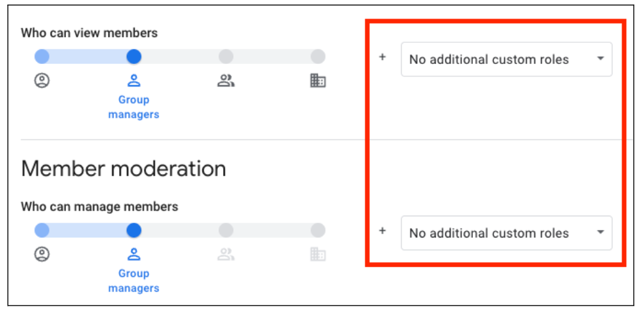Click the view members slider's selected stop
Viewport: 644px width, 311px height.
[x=134, y=57]
